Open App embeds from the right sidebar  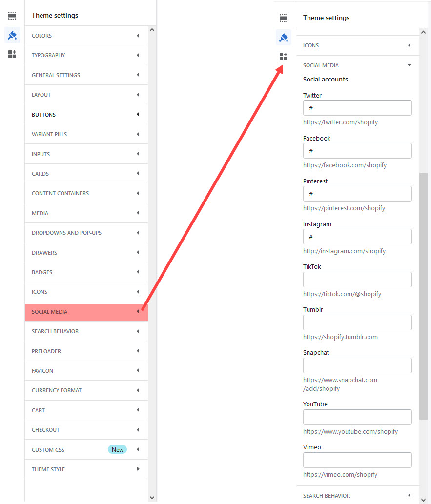pos(283,57)
